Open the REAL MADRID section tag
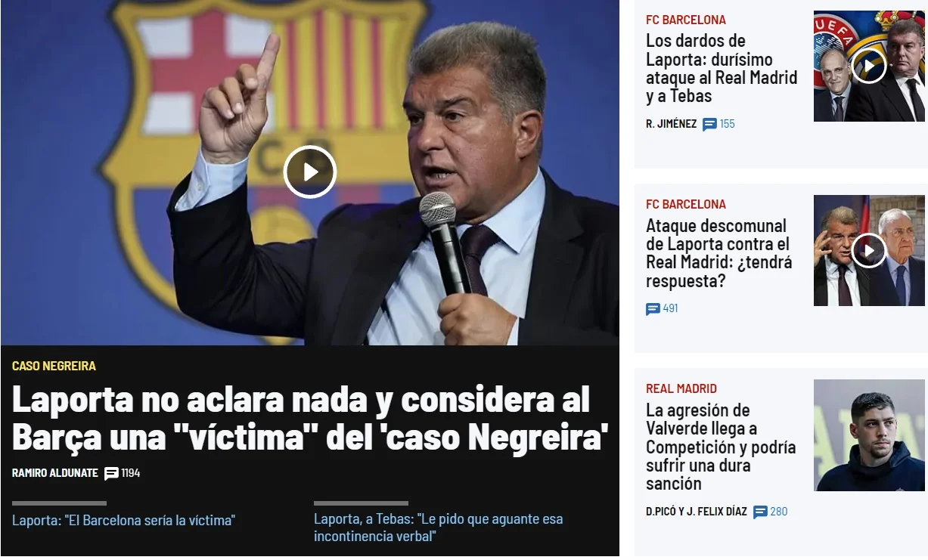This screenshot has height=560, width=928. point(681,388)
